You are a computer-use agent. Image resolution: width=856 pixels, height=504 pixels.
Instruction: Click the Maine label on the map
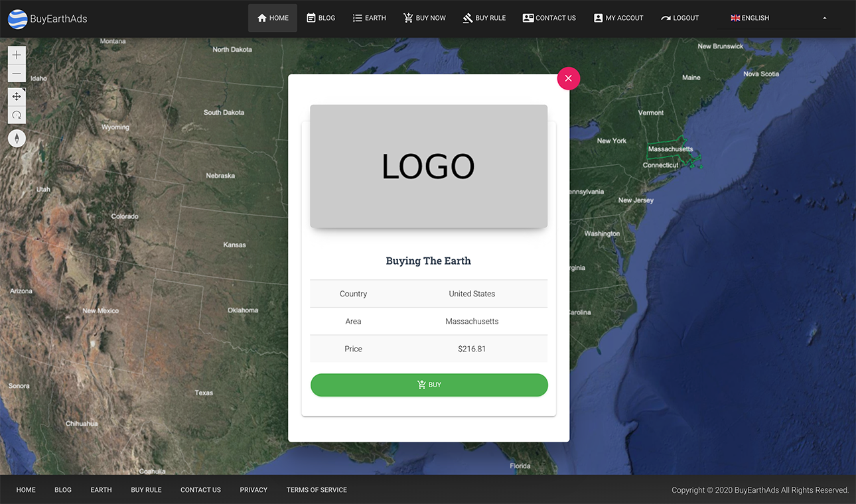[691, 78]
